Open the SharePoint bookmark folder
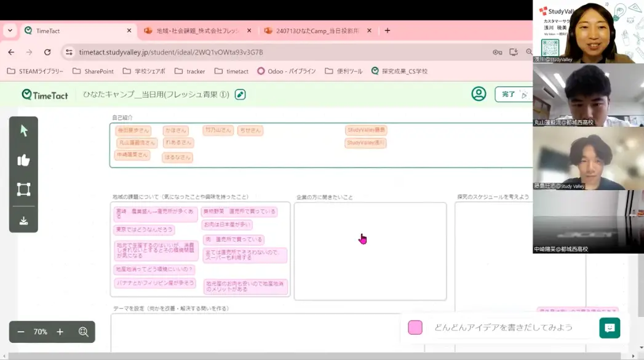This screenshot has height=360, width=644. pos(93,71)
